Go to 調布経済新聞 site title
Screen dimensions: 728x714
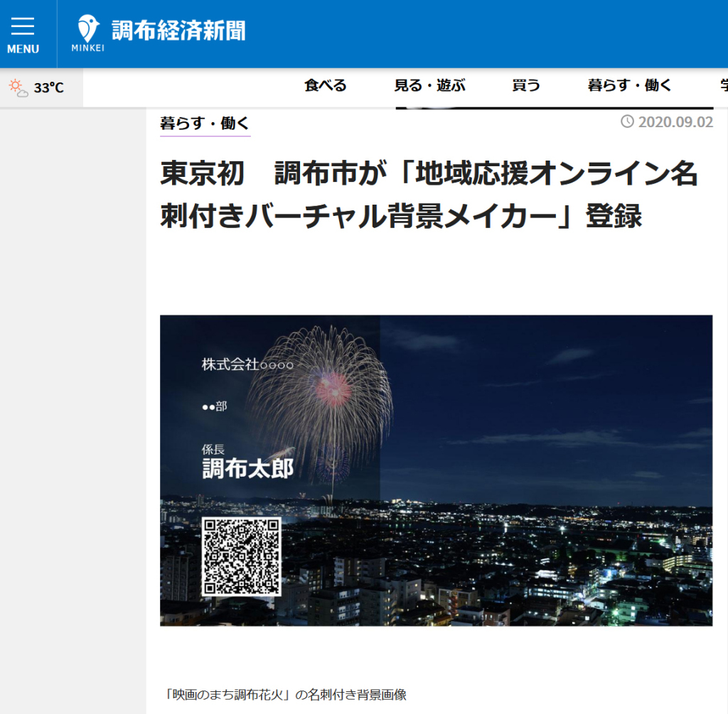178,31
